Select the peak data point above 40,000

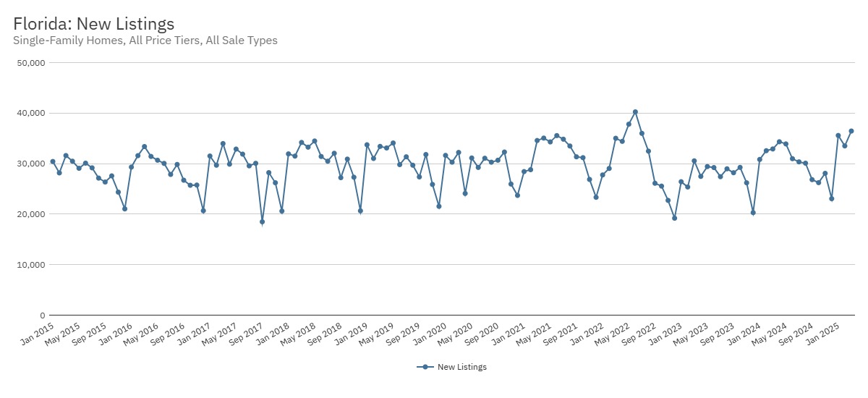[635, 112]
